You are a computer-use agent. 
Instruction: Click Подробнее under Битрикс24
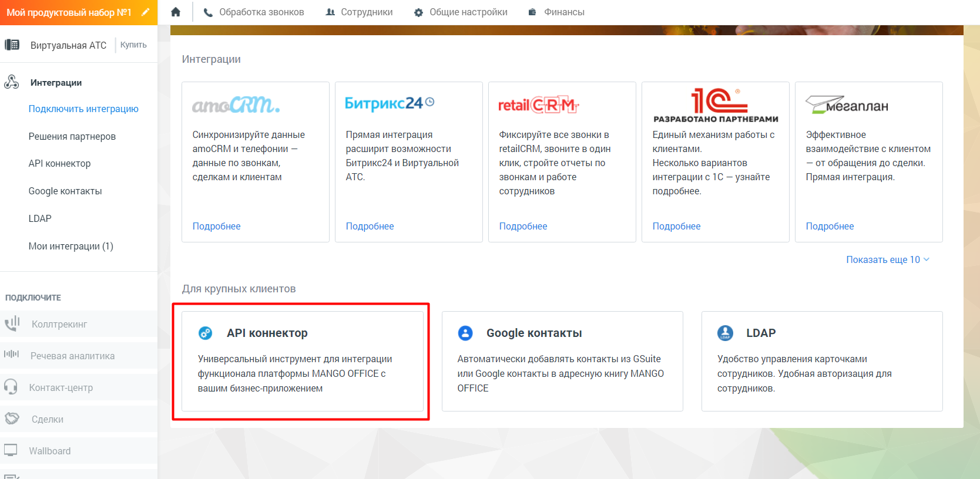370,226
